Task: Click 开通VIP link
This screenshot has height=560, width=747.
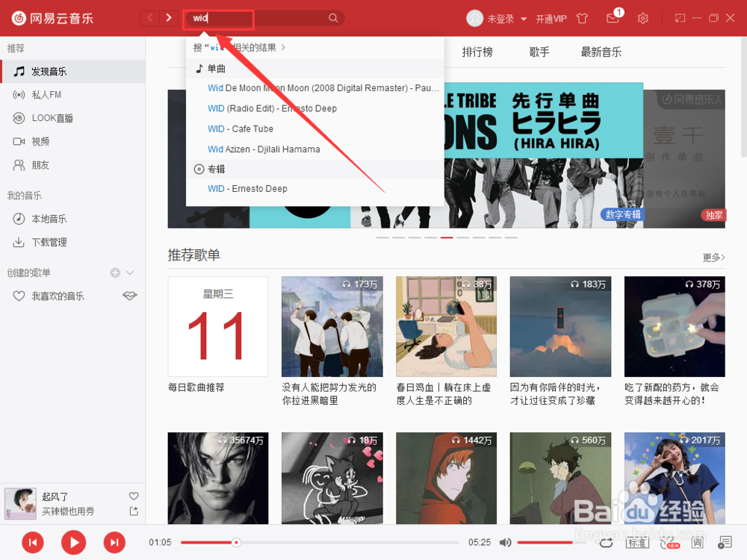Action: [551, 19]
